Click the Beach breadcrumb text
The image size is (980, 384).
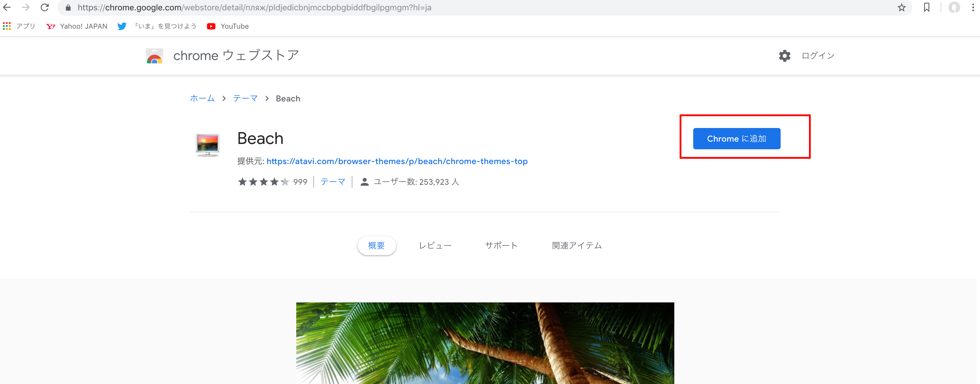(288, 98)
